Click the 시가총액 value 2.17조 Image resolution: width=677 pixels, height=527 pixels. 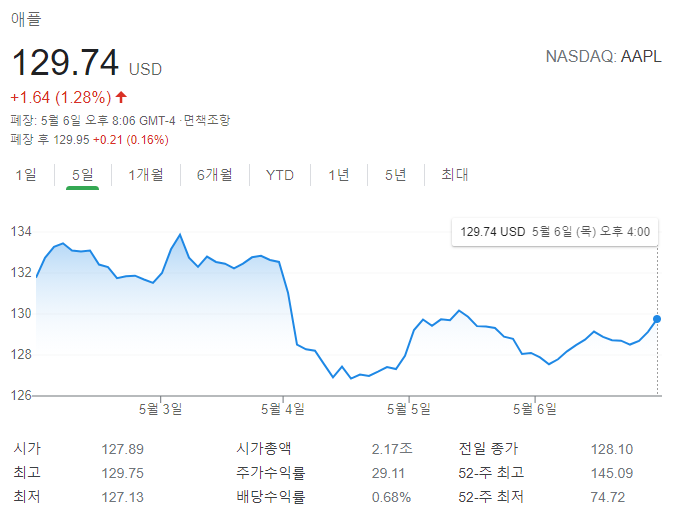(x=392, y=449)
